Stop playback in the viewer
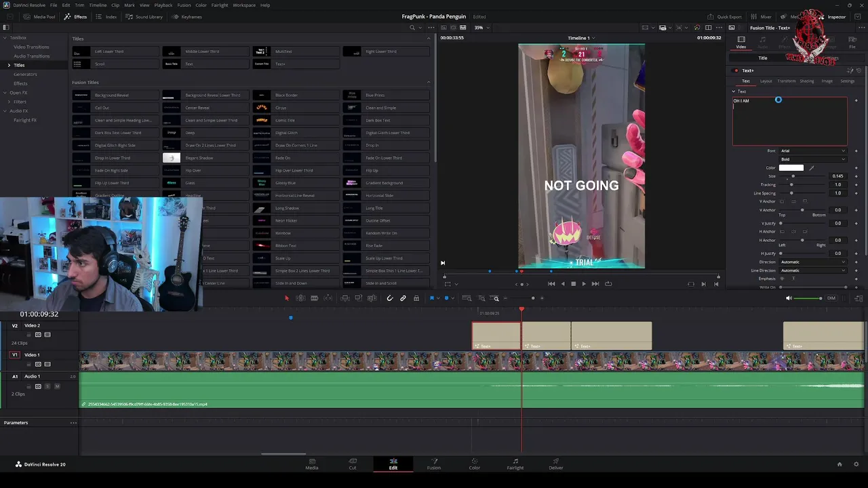Image resolution: width=868 pixels, height=488 pixels. point(573,284)
